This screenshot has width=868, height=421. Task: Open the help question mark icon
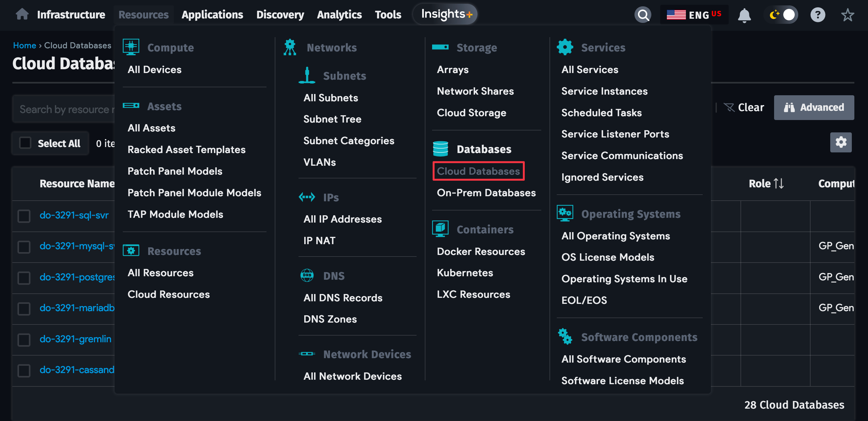(x=818, y=14)
